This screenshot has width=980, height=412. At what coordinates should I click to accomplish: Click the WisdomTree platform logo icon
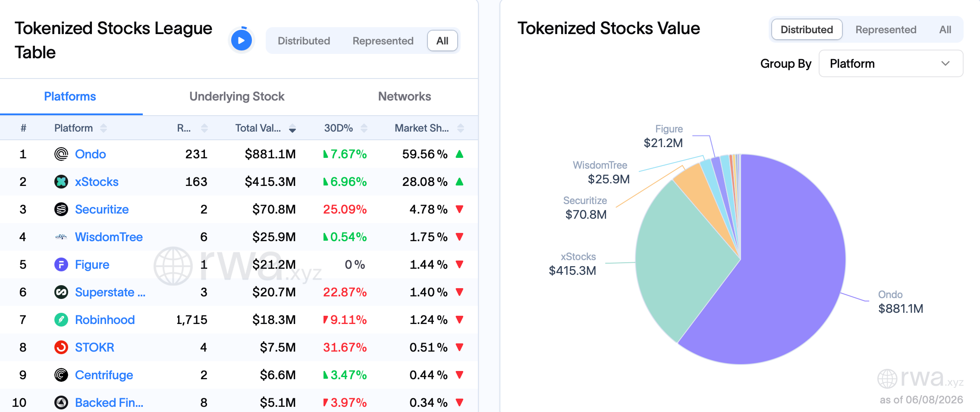[61, 237]
